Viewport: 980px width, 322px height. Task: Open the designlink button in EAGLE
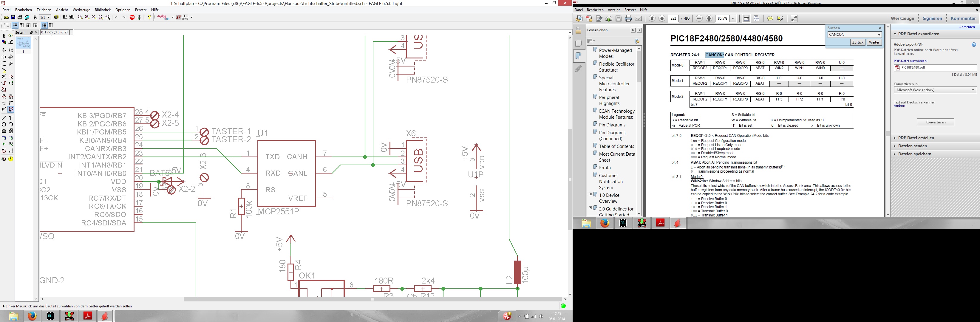point(164,17)
